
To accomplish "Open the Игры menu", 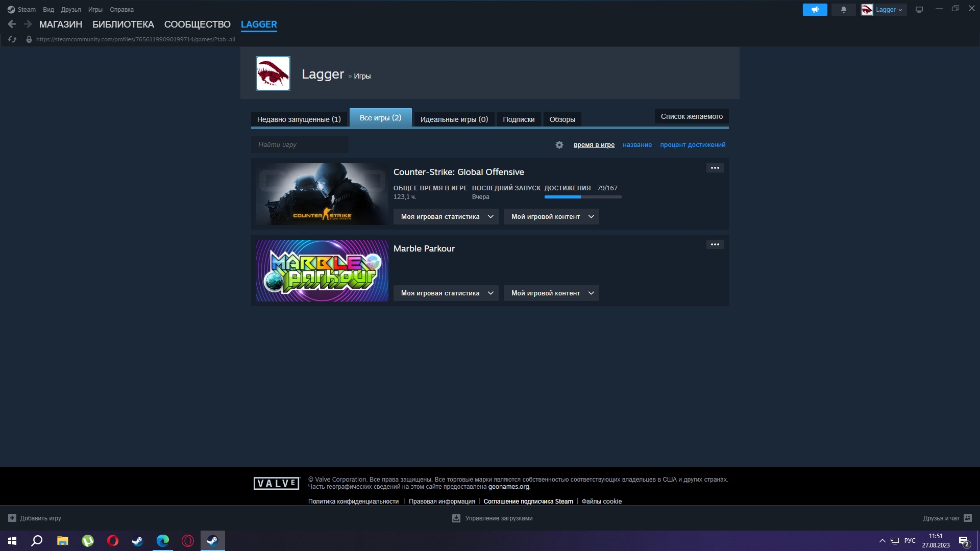I will click(x=95, y=9).
